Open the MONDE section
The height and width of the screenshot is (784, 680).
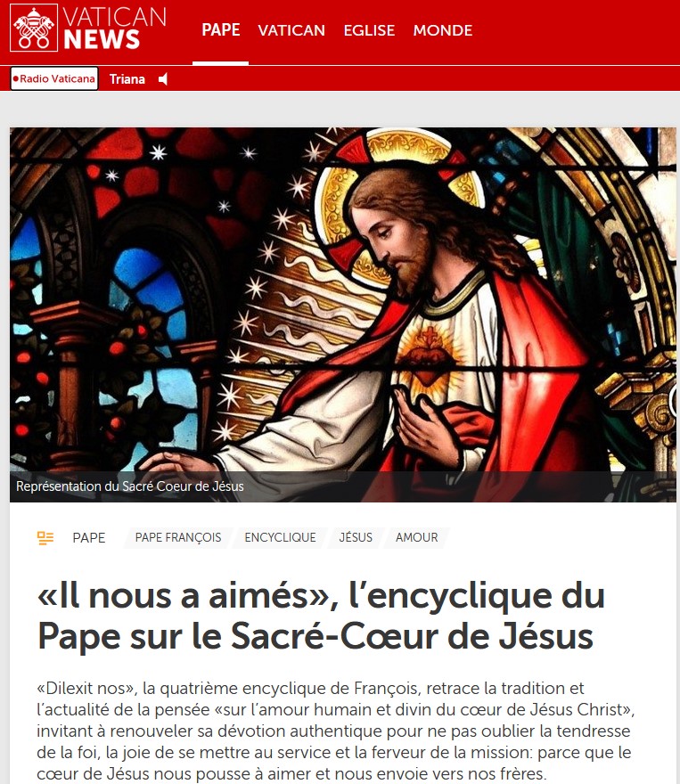[x=443, y=30]
